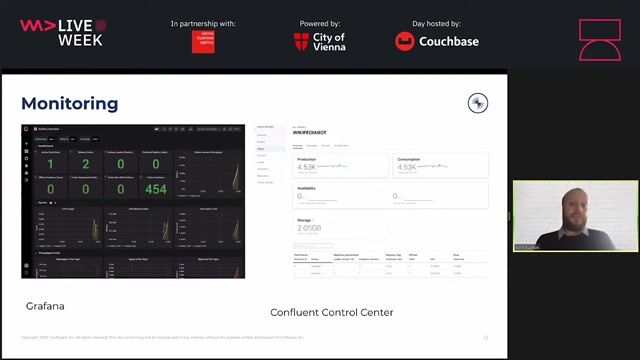Screen dimensions: 640x360
Task: Click the WIKIPEDIABOT topic title
Action: [x=309, y=133]
